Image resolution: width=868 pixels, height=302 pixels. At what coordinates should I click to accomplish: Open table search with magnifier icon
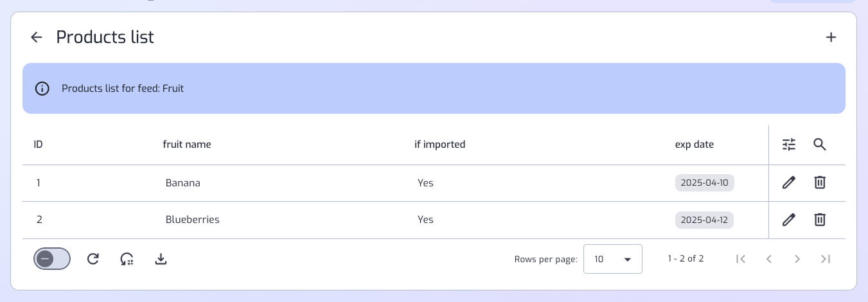(819, 145)
